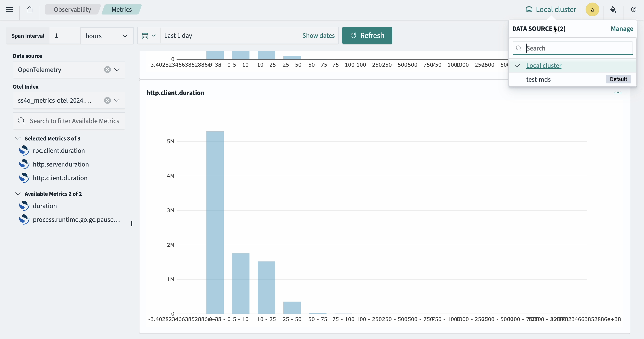Select the http.server.duration metric
Screen dimensions: 644x339
(61, 164)
